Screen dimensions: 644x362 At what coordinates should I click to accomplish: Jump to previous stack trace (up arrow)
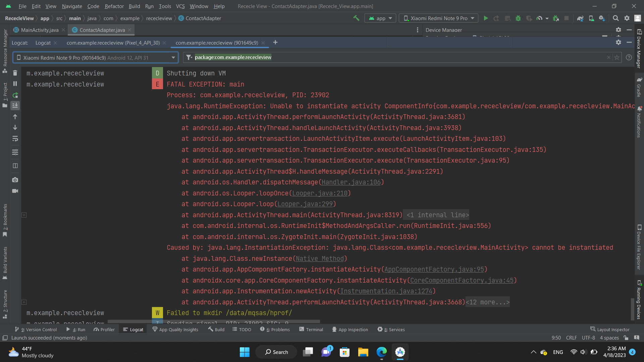pyautogui.click(x=15, y=117)
